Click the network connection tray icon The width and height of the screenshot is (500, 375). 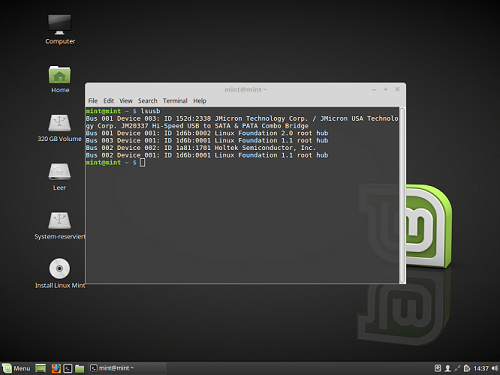tap(457, 368)
